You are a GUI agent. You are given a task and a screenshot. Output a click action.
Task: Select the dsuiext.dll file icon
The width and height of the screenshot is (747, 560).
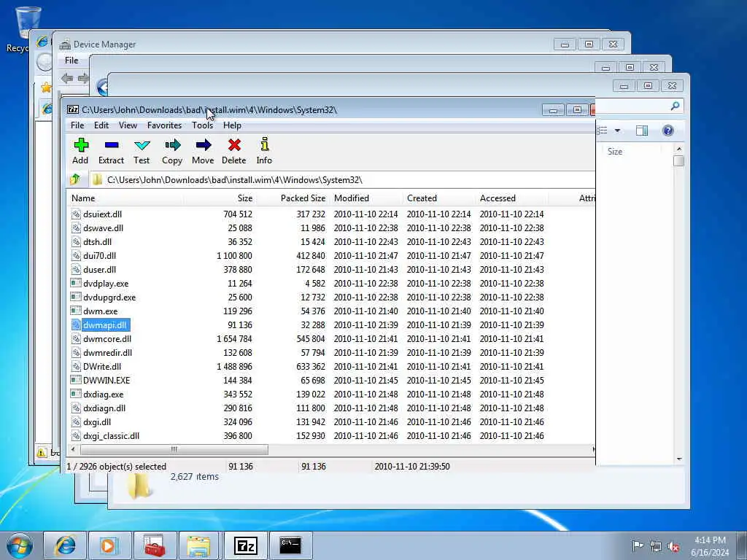point(76,214)
